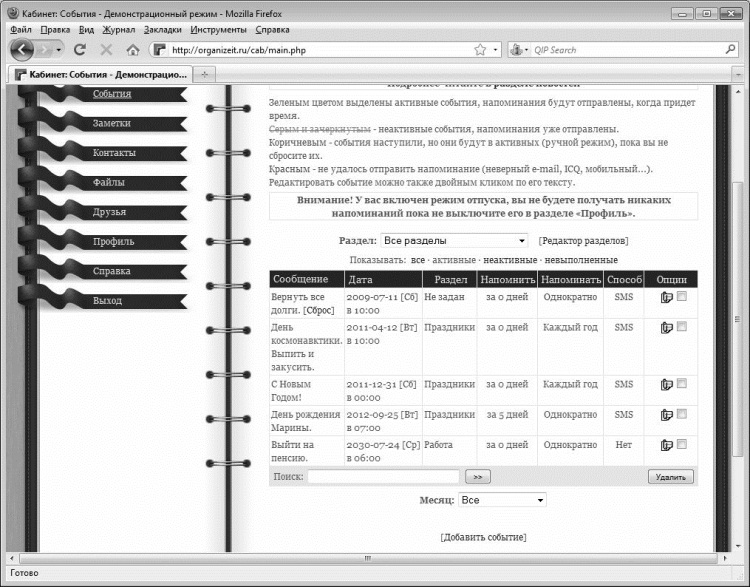Open the QIP search engine icon
750x587 pixels.
(x=516, y=50)
